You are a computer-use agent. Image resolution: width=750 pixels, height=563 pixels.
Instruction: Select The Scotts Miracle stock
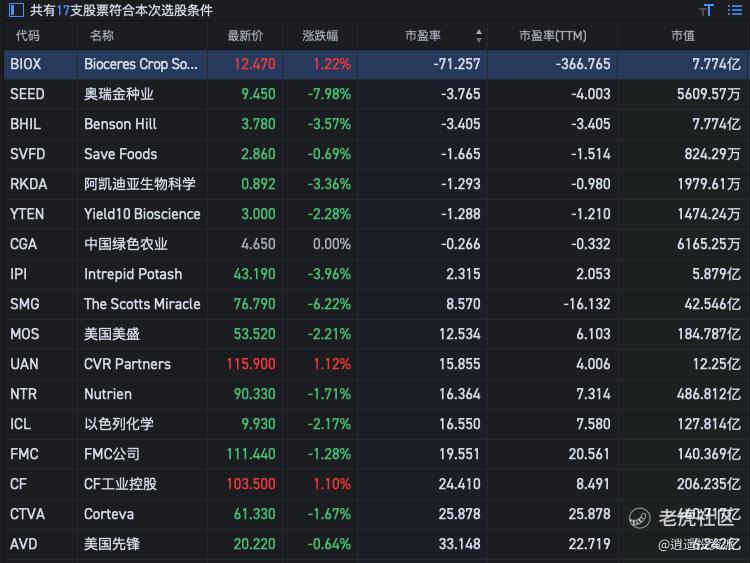click(141, 304)
